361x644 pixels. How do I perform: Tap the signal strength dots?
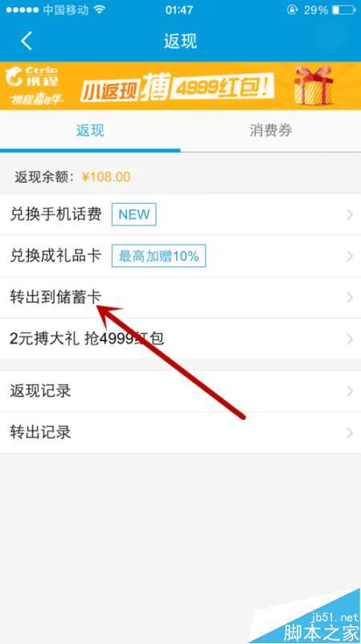click(23, 10)
